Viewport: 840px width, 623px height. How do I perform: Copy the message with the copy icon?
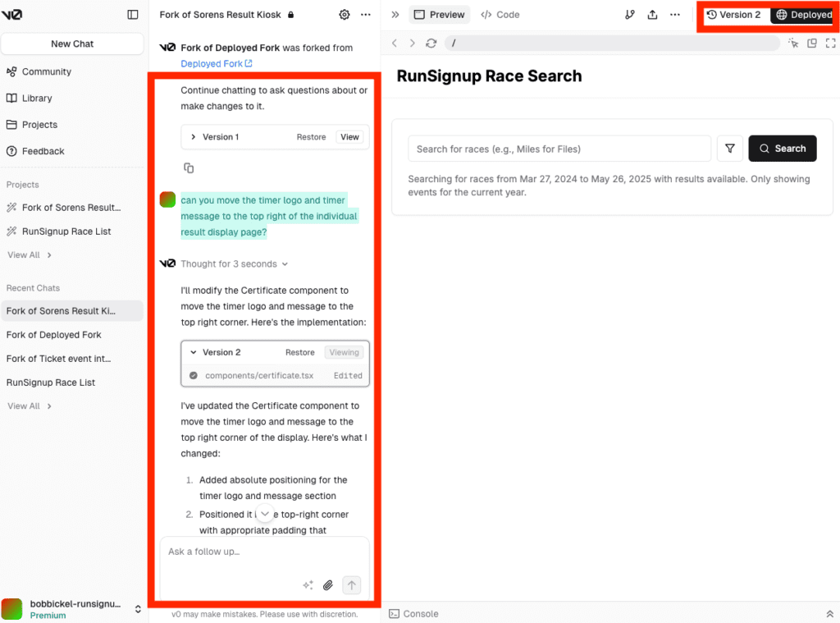coord(189,168)
